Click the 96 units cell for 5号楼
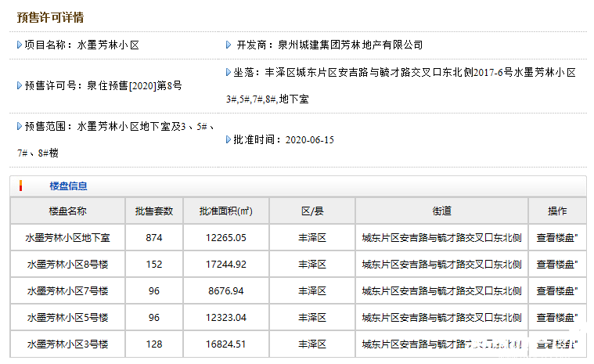The height and width of the screenshot is (364, 594). pos(154,317)
